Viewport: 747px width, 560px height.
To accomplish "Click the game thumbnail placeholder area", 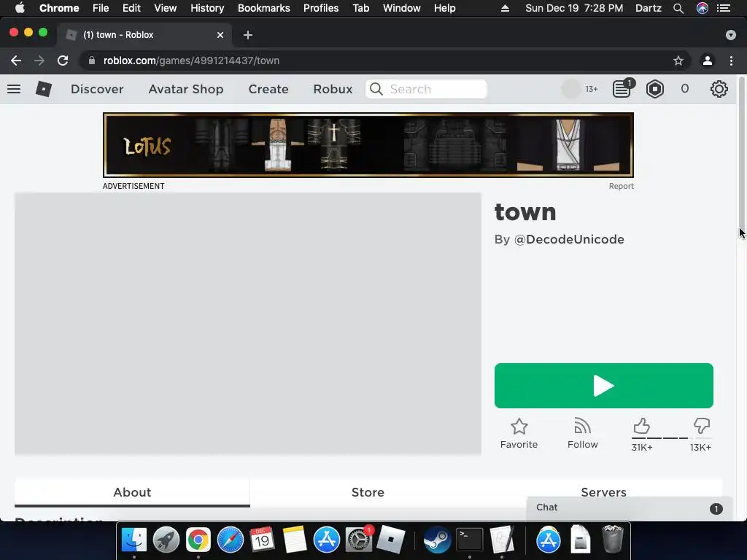I will tap(248, 324).
